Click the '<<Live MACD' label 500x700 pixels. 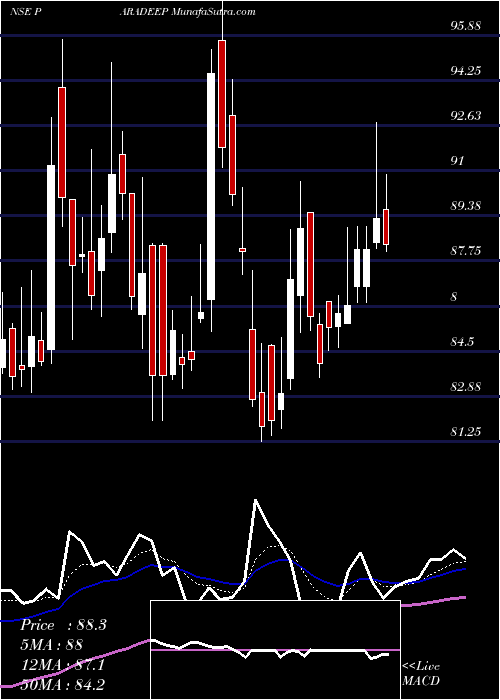pyautogui.click(x=421, y=674)
